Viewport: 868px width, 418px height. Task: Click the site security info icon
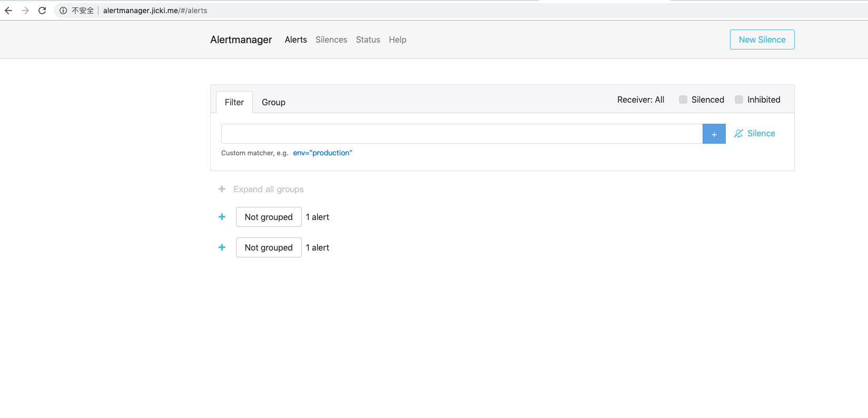(63, 11)
